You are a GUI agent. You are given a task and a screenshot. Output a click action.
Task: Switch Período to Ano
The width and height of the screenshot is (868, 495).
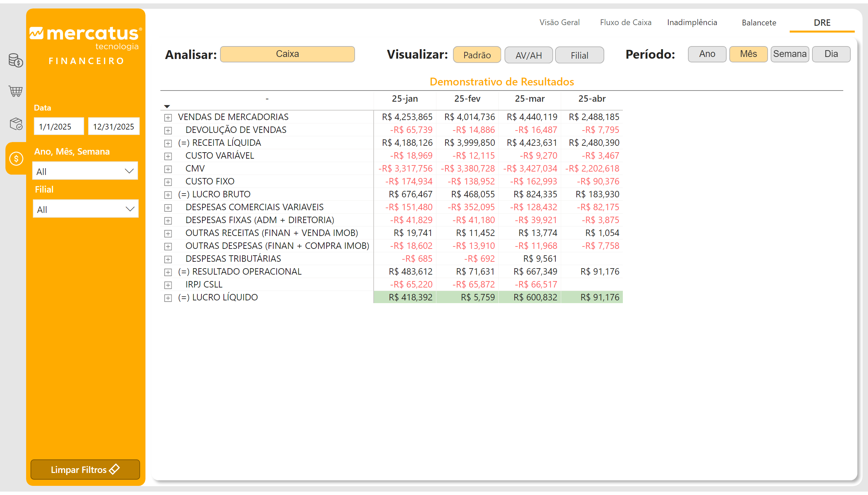(707, 54)
